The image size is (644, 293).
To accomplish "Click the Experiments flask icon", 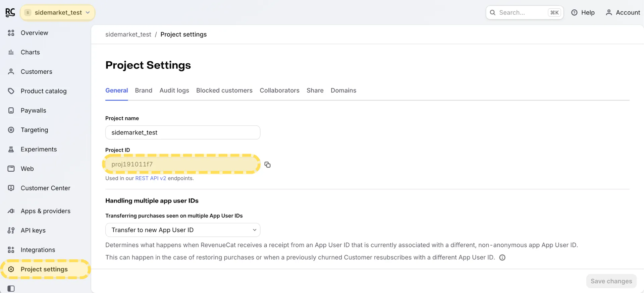I will pyautogui.click(x=11, y=150).
